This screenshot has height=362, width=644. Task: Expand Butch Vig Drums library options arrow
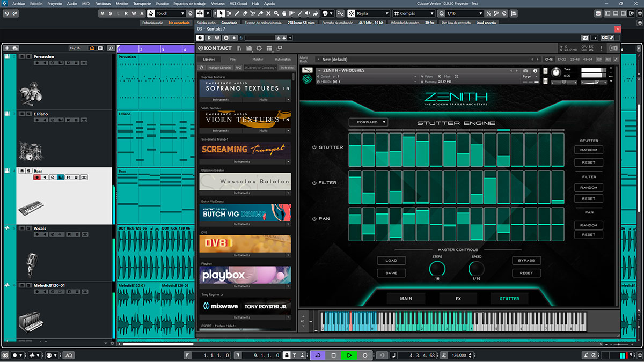point(288,224)
